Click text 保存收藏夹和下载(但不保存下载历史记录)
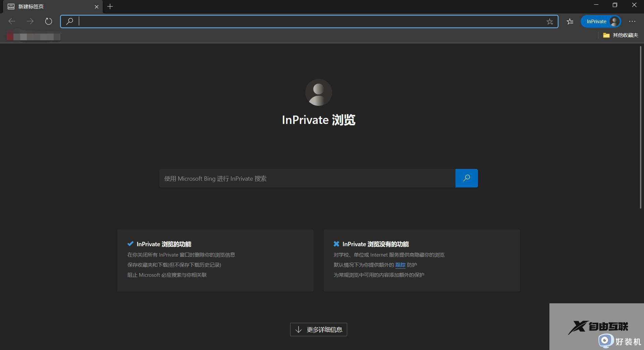This screenshot has width=644, height=350. point(174,265)
